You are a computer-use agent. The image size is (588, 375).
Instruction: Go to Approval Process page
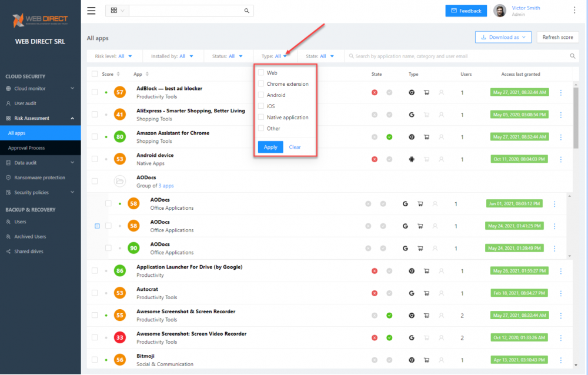point(40,148)
